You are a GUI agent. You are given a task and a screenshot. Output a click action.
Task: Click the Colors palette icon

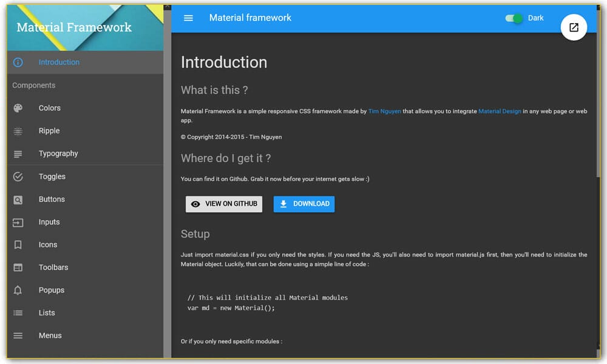[x=18, y=108]
